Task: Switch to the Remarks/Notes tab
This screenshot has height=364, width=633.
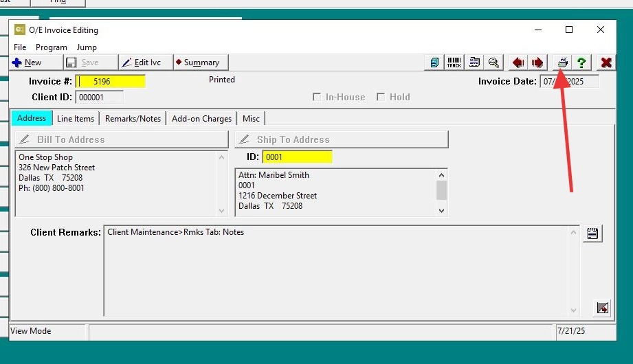Action: click(x=133, y=119)
